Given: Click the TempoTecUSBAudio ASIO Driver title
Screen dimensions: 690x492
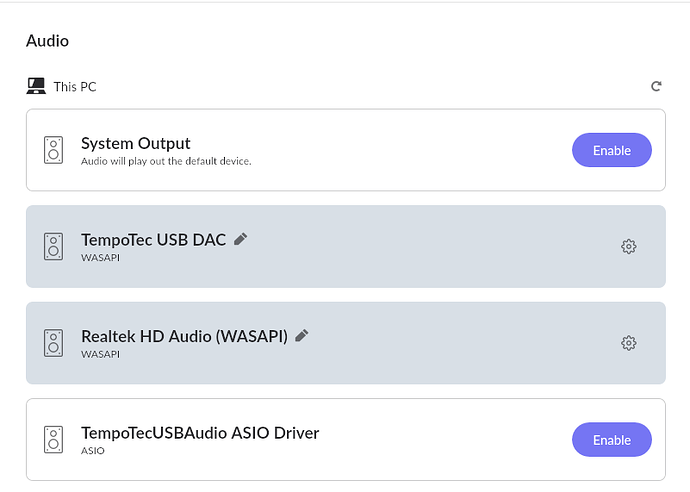Looking at the screenshot, I should [x=200, y=433].
